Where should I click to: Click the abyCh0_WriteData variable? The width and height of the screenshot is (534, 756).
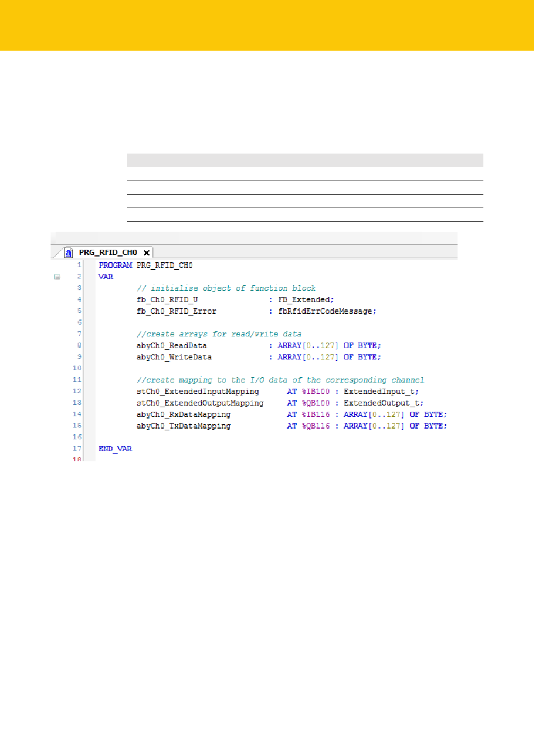(174, 357)
